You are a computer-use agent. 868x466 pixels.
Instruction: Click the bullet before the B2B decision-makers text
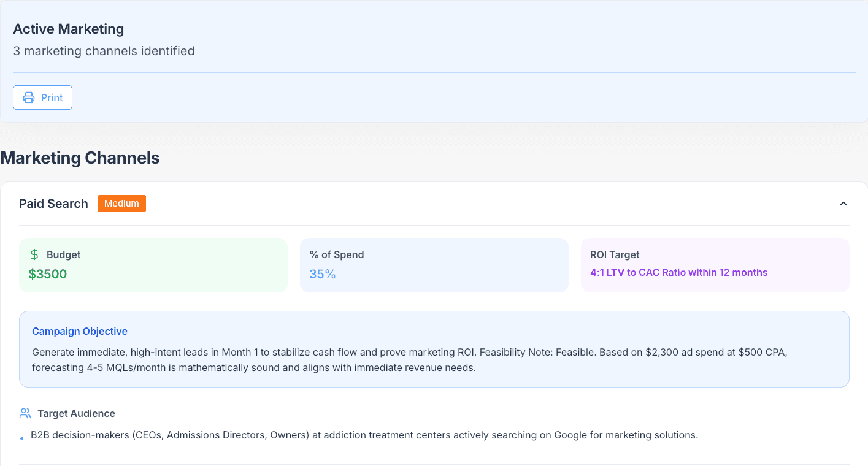(21, 438)
